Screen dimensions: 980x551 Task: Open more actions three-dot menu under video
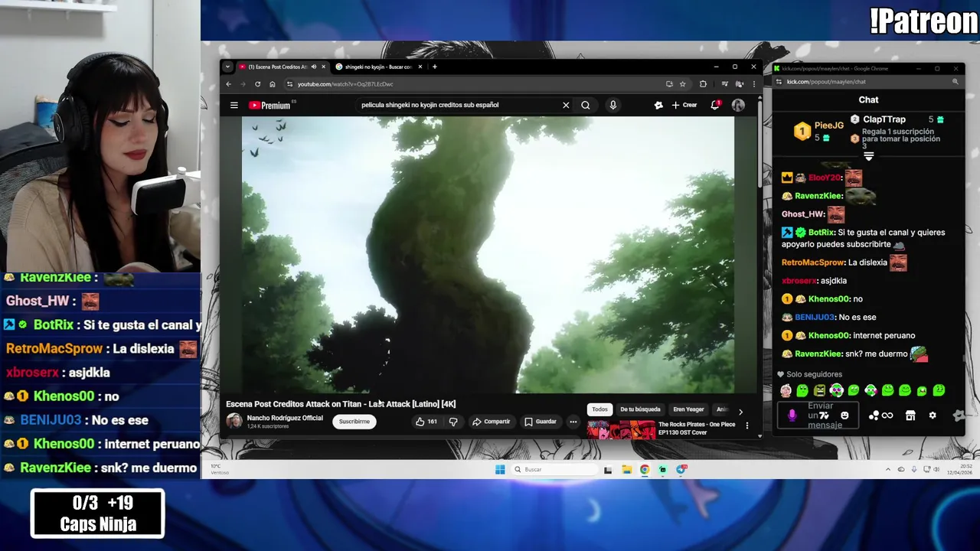pyautogui.click(x=573, y=422)
